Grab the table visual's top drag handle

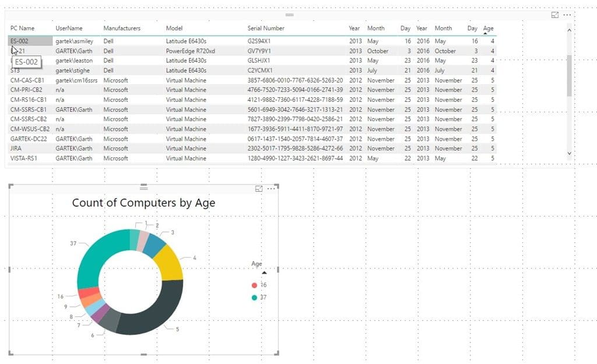(289, 15)
